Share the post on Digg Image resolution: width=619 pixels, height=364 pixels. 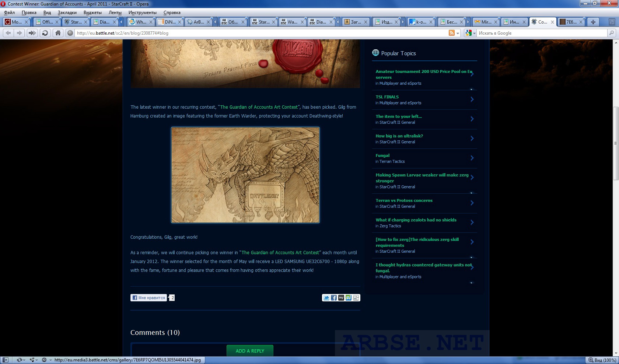(x=356, y=298)
